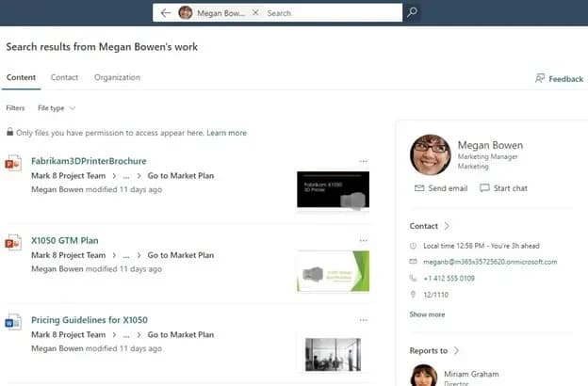Viewport: 588px width, 386px height.
Task: Switch to the Content tab
Action: tap(21, 77)
